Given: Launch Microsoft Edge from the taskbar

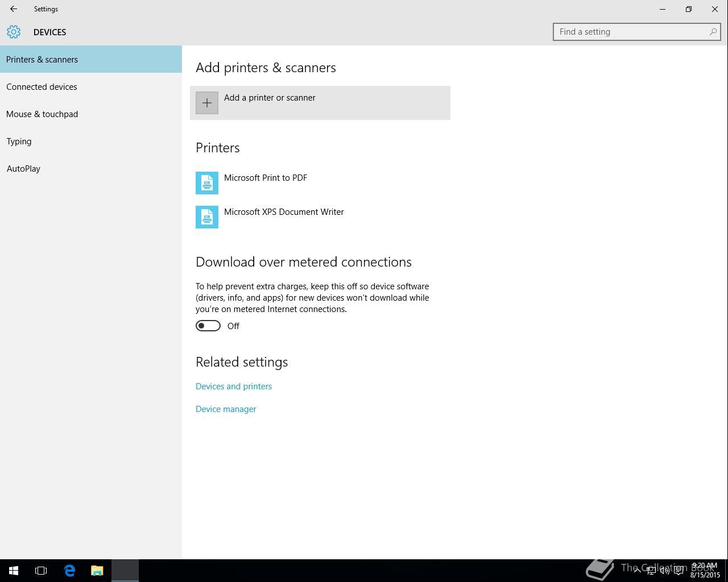Looking at the screenshot, I should 69,571.
